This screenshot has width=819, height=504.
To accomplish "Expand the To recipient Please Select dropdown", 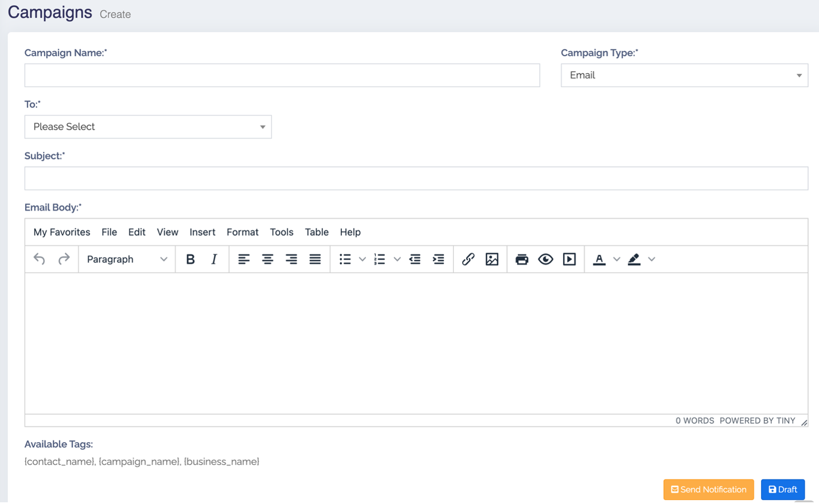I will click(148, 127).
